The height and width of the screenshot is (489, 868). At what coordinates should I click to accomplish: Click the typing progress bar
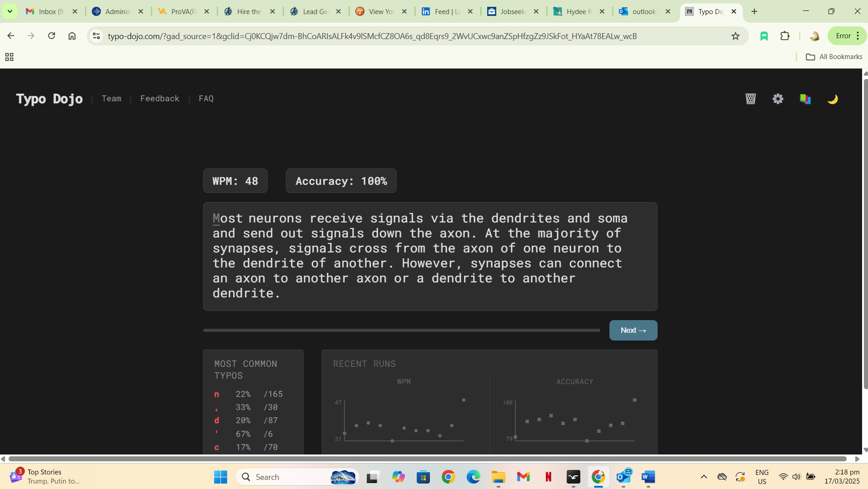coord(402,330)
